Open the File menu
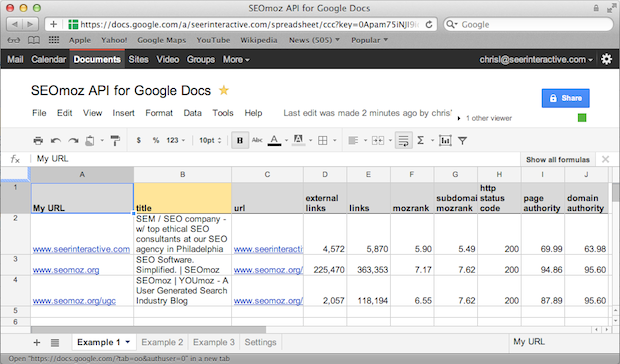 pos(39,113)
